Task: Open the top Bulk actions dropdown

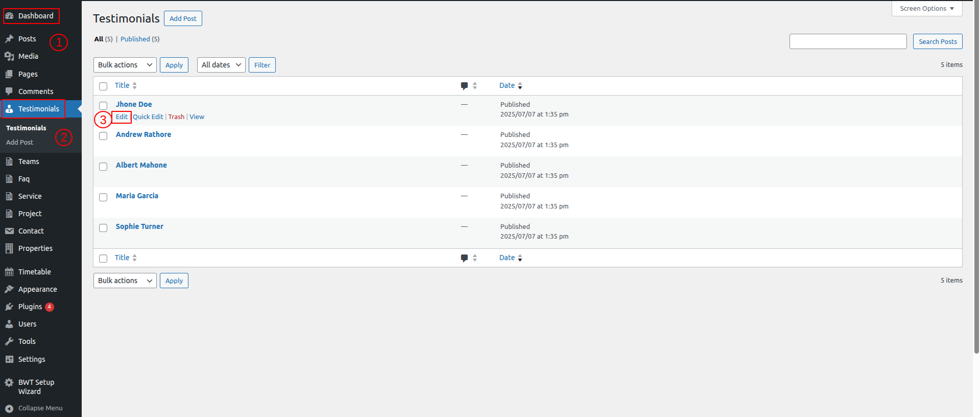Action: 125,65
